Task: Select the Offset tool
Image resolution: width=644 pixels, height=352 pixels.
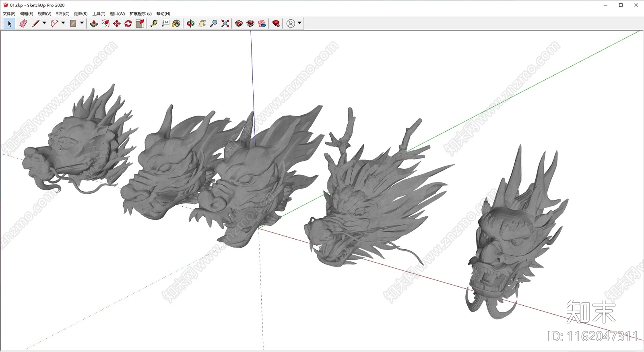Action: (105, 24)
